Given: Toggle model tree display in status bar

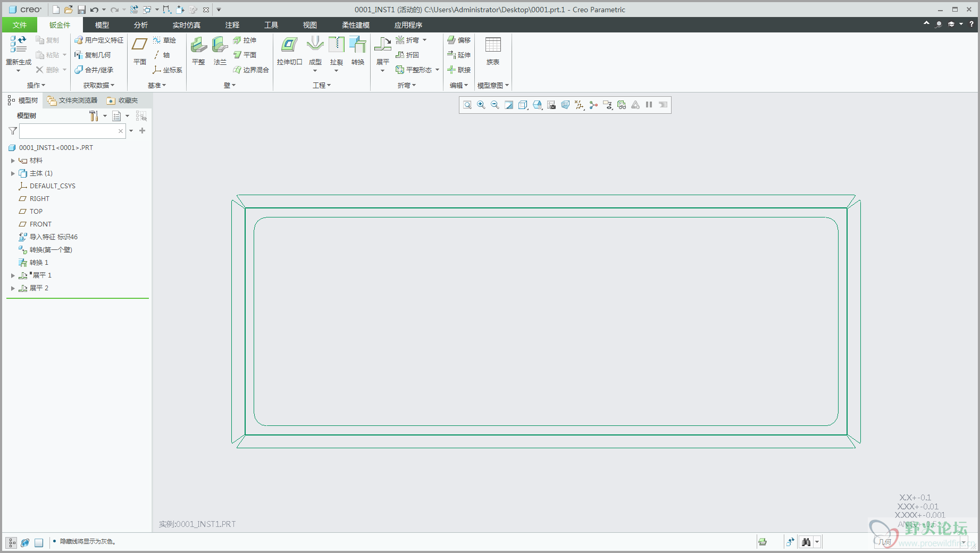Looking at the screenshot, I should (x=12, y=542).
